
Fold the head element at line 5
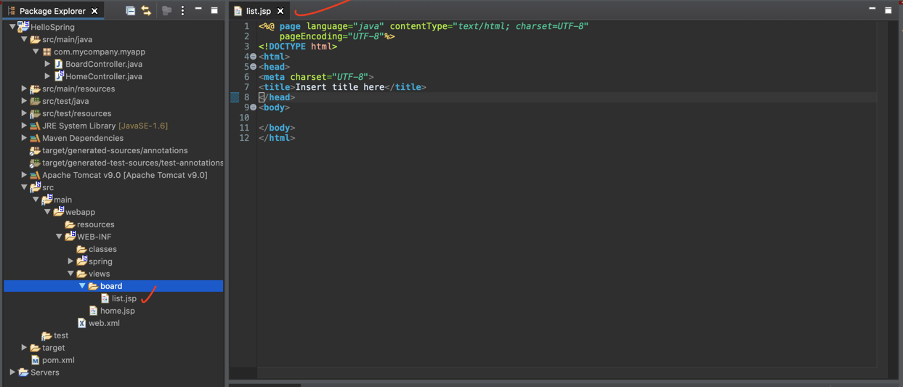tap(253, 67)
